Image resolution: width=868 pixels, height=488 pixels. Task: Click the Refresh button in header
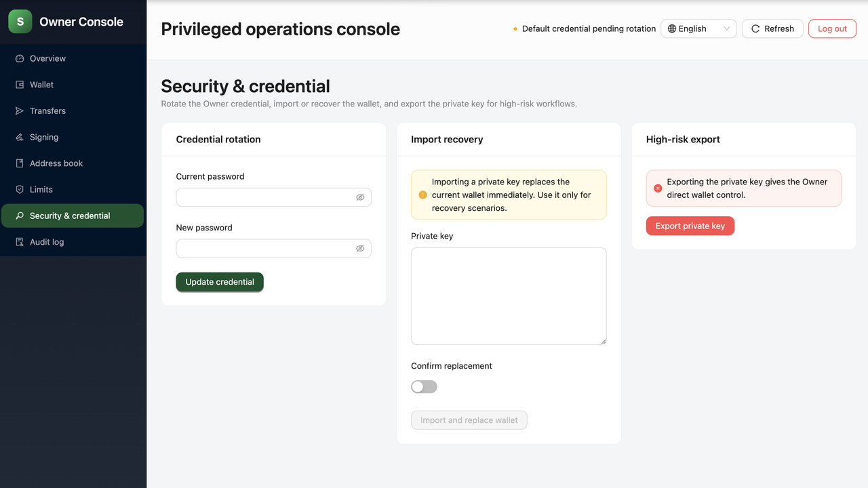[772, 29]
